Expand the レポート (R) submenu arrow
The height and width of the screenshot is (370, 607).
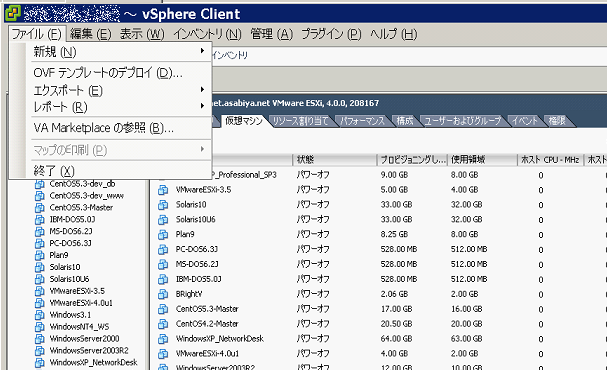point(202,106)
